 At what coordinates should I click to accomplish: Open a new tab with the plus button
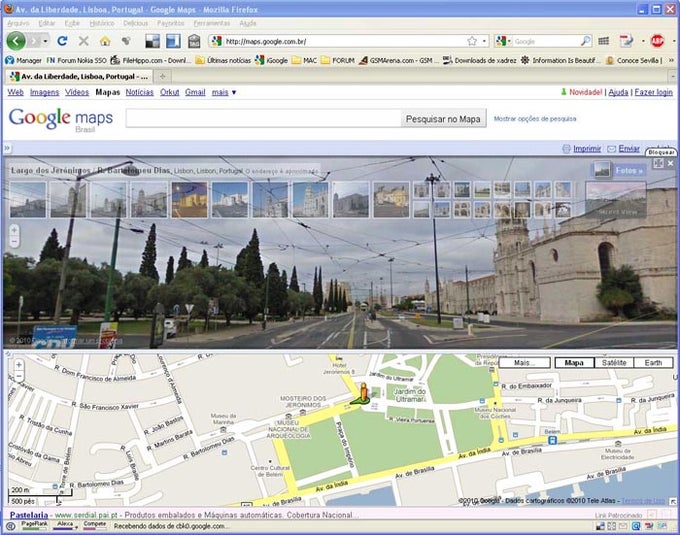(x=163, y=76)
